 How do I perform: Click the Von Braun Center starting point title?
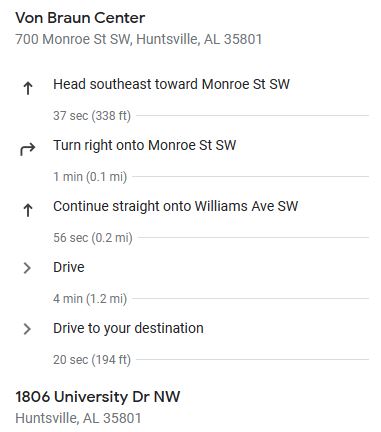click(80, 18)
